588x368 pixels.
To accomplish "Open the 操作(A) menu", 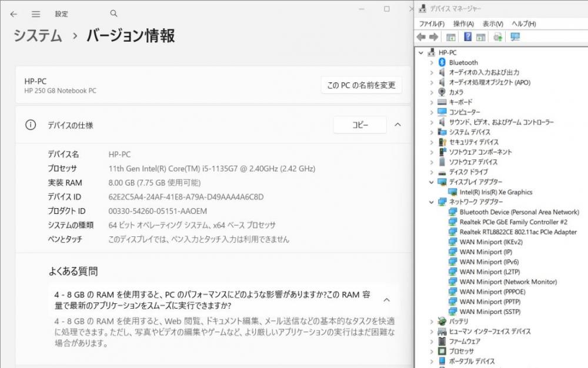I will (463, 24).
